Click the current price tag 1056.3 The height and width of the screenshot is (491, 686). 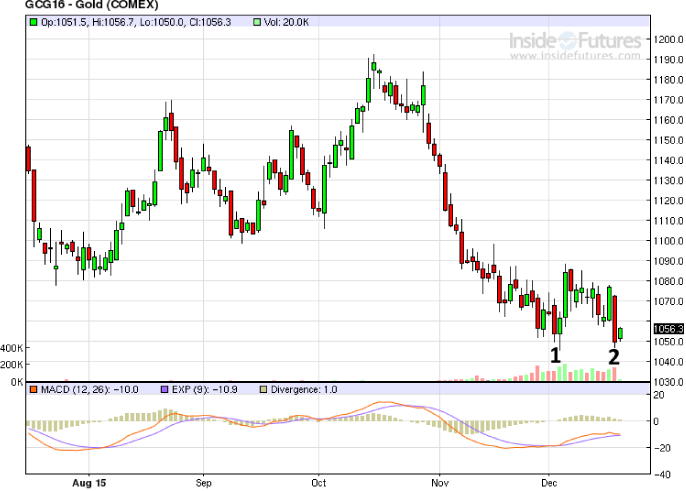point(666,329)
